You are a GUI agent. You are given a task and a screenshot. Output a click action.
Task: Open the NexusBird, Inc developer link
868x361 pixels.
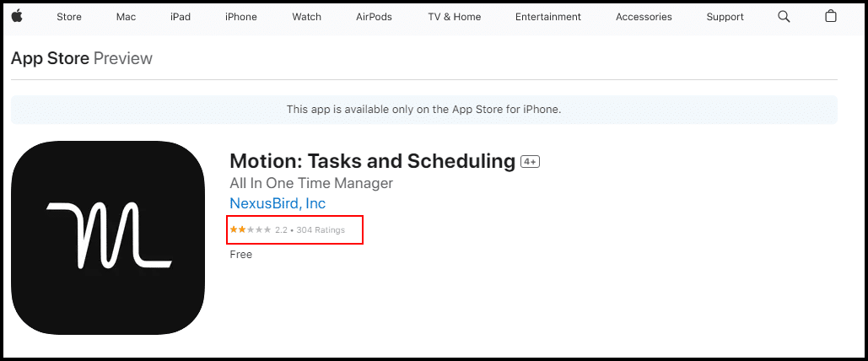click(x=278, y=203)
